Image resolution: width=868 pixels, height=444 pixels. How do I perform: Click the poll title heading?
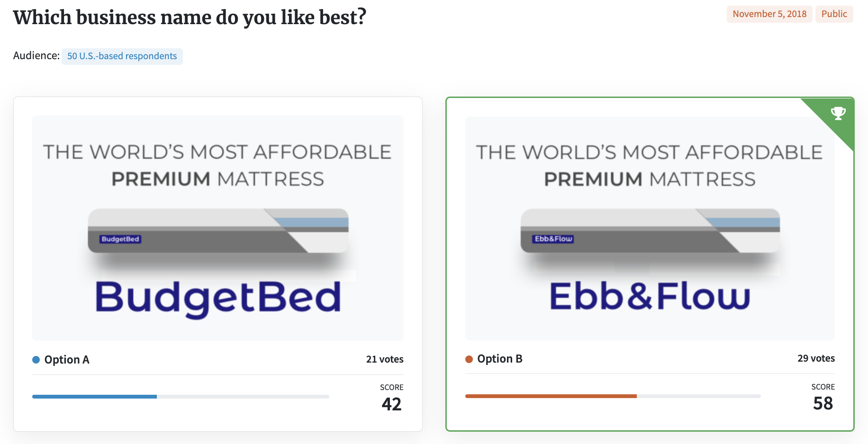[190, 18]
